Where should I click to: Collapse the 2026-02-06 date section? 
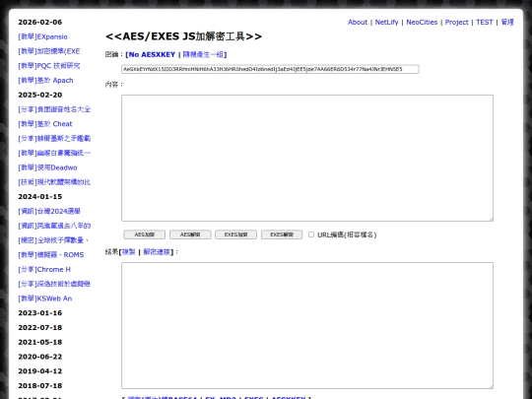pyautogui.click(x=40, y=22)
